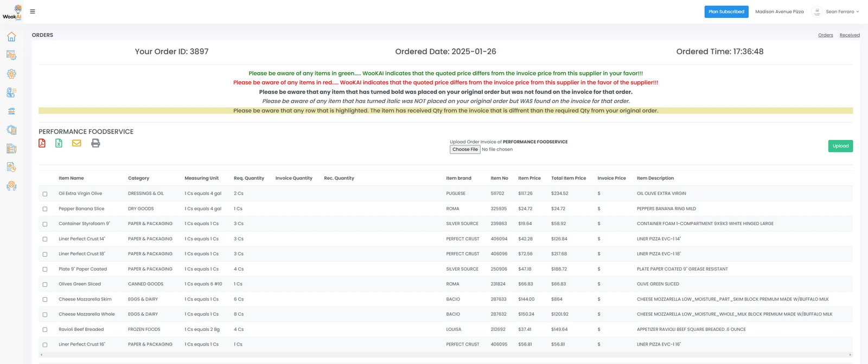Click the right arrow of the horizontal scrollbar
This screenshot has height=364, width=868.
(850, 355)
